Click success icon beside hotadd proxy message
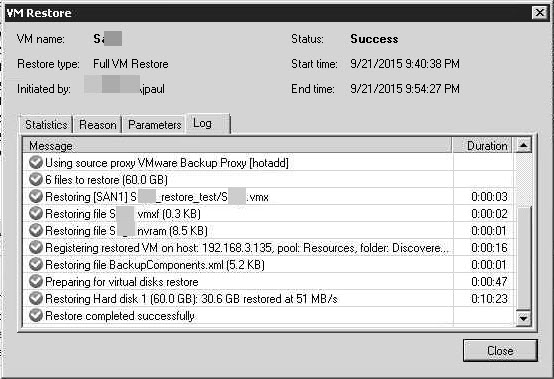 [x=36, y=162]
